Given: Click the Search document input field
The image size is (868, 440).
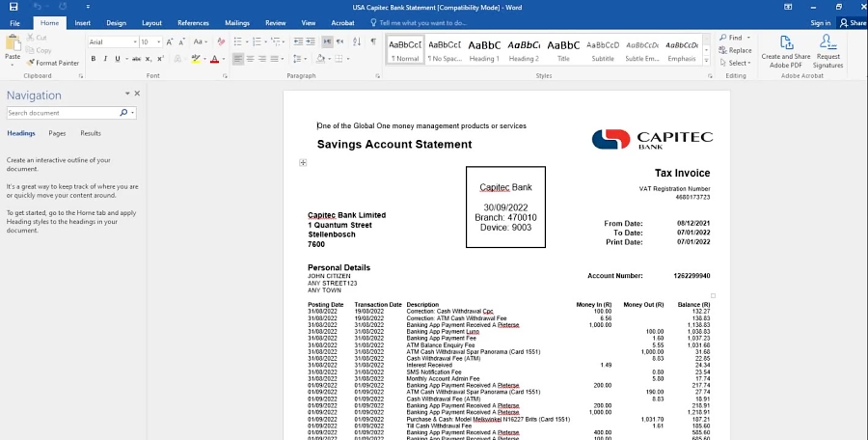Looking at the screenshot, I should pos(66,113).
